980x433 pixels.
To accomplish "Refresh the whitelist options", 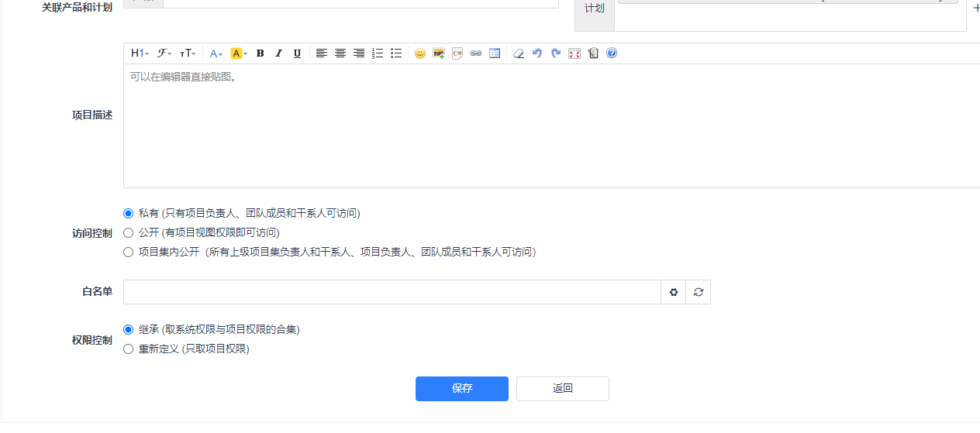I will pos(699,292).
